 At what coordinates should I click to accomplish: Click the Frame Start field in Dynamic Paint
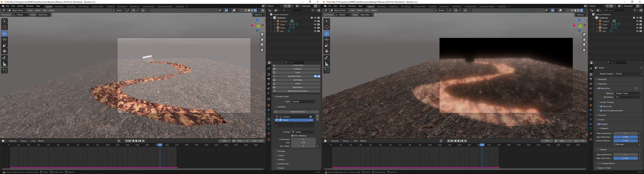coord(303,139)
